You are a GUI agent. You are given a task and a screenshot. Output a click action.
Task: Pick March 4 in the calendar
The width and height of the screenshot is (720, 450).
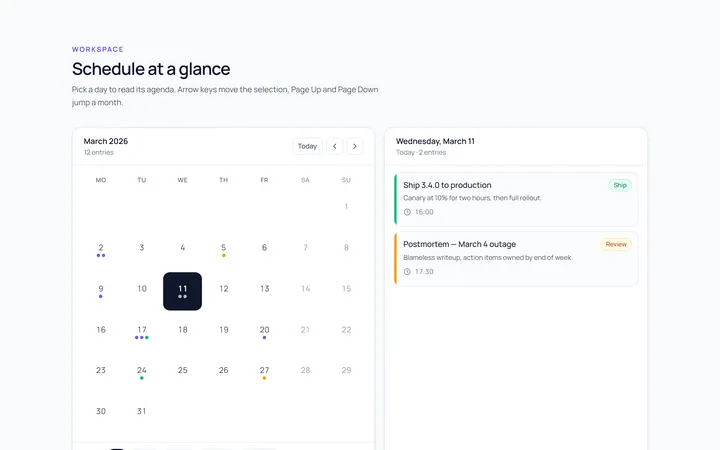tap(183, 248)
